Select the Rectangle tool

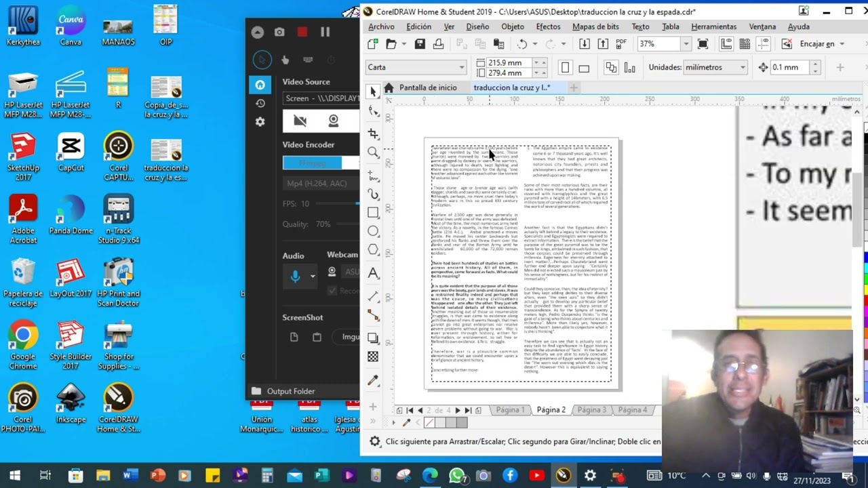pyautogui.click(x=373, y=213)
